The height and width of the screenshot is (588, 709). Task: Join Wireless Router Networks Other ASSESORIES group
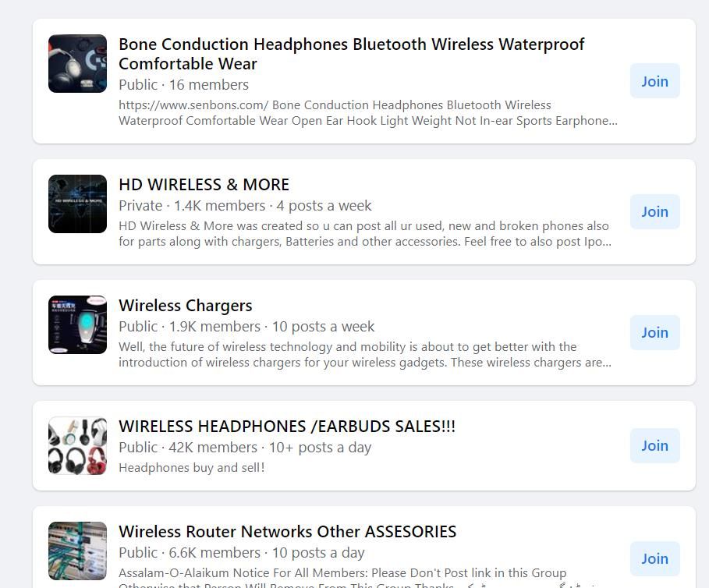pos(654,558)
